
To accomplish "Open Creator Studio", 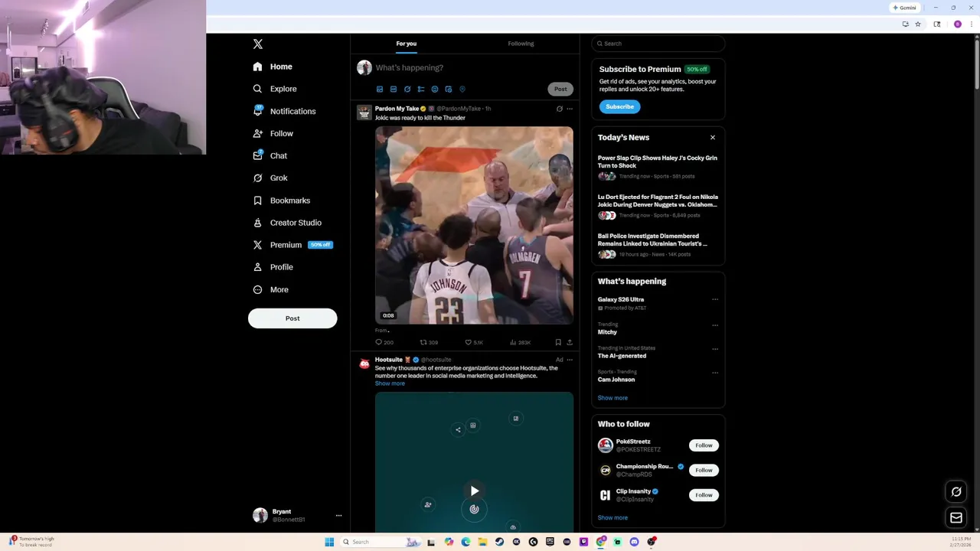I will [x=287, y=223].
